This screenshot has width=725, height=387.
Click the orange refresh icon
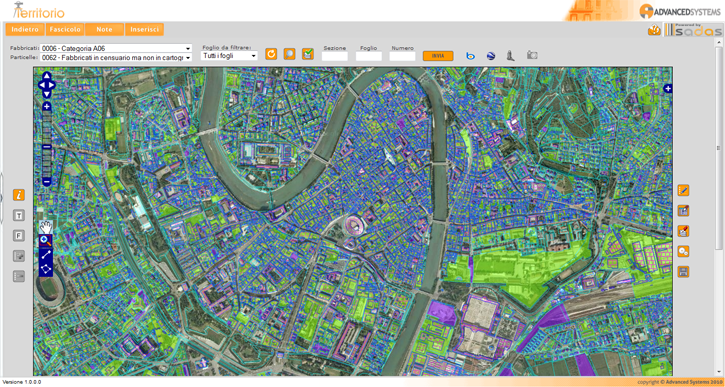point(271,54)
